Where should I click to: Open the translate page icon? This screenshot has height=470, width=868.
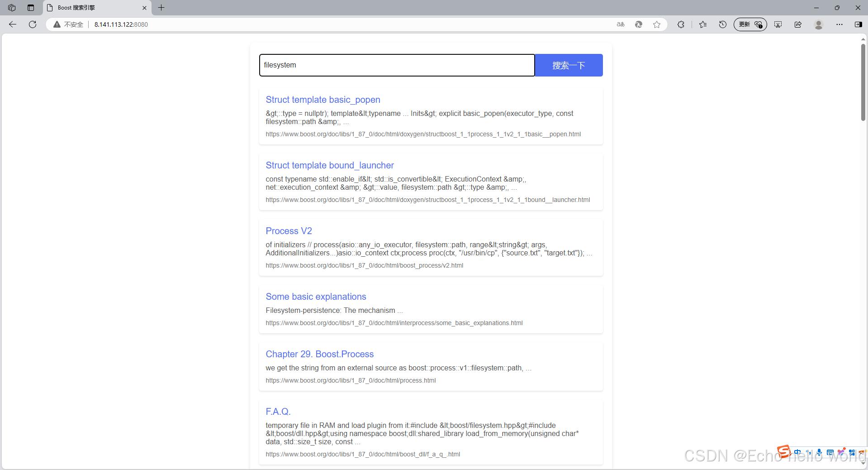coord(621,24)
